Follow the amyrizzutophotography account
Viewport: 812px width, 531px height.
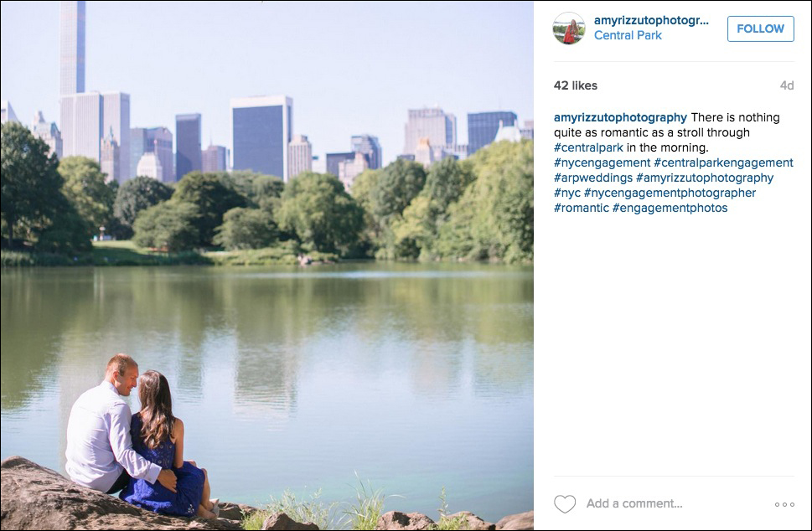[x=760, y=28]
